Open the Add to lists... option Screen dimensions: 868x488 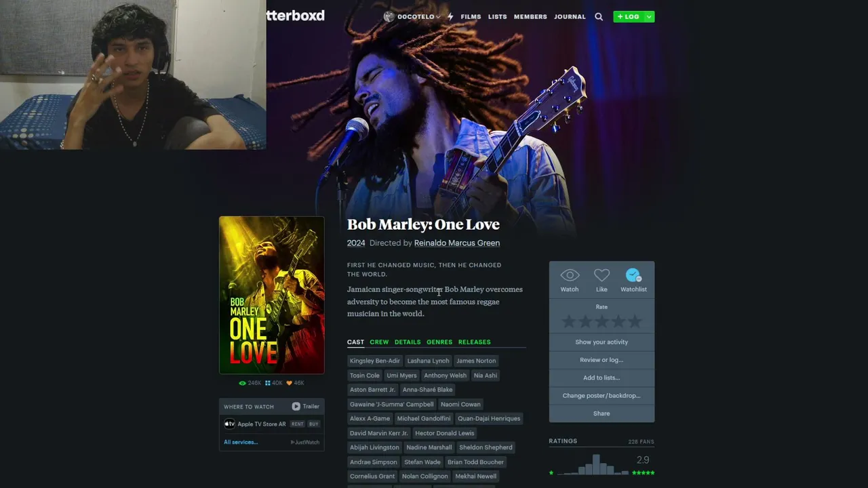tap(601, 378)
